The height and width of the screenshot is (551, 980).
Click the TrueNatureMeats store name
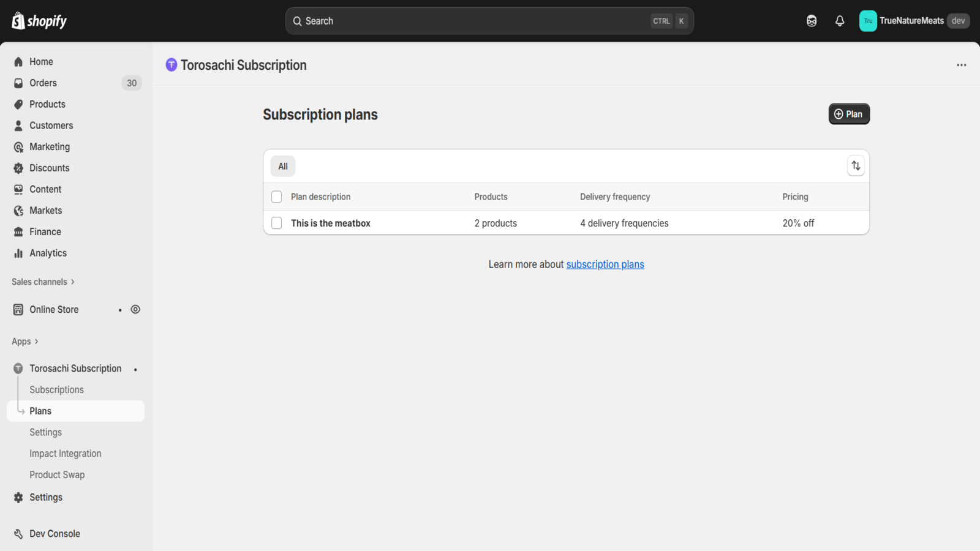911,21
